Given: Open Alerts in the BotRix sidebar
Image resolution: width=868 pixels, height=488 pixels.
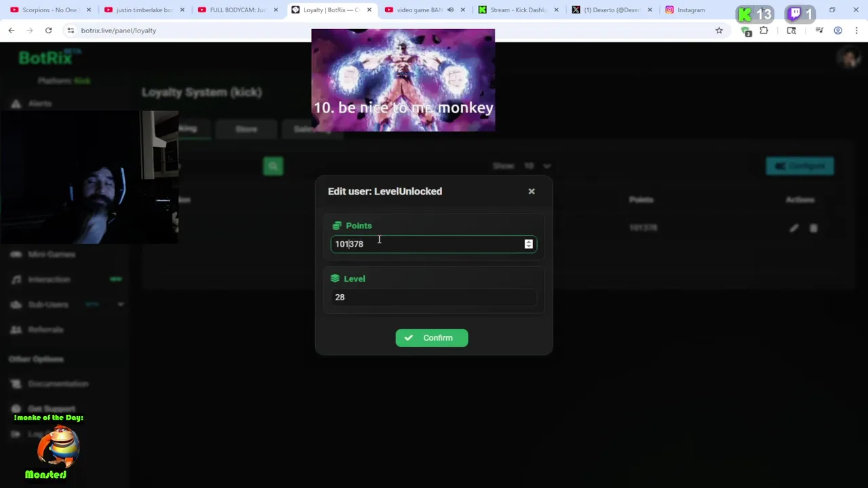Looking at the screenshot, I should (x=39, y=104).
